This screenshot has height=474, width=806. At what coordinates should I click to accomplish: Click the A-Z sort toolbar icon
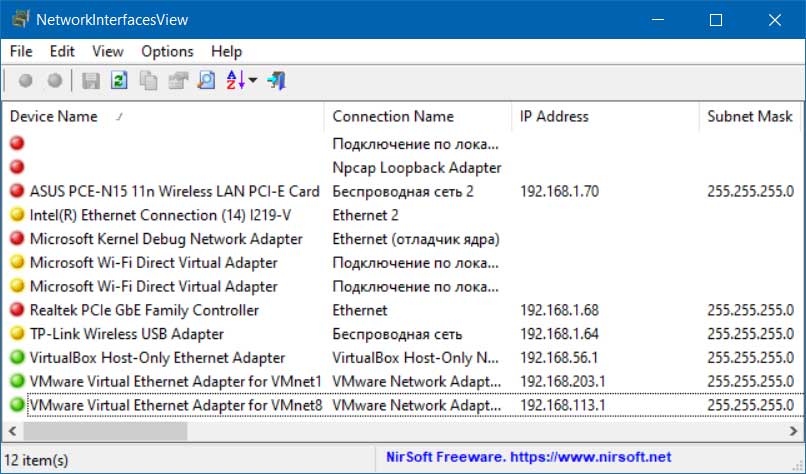(x=235, y=81)
